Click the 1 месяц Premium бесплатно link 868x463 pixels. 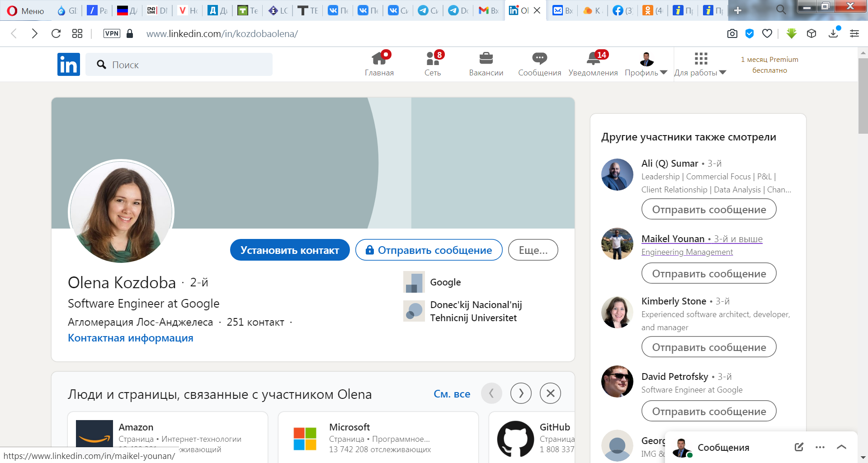coord(769,65)
